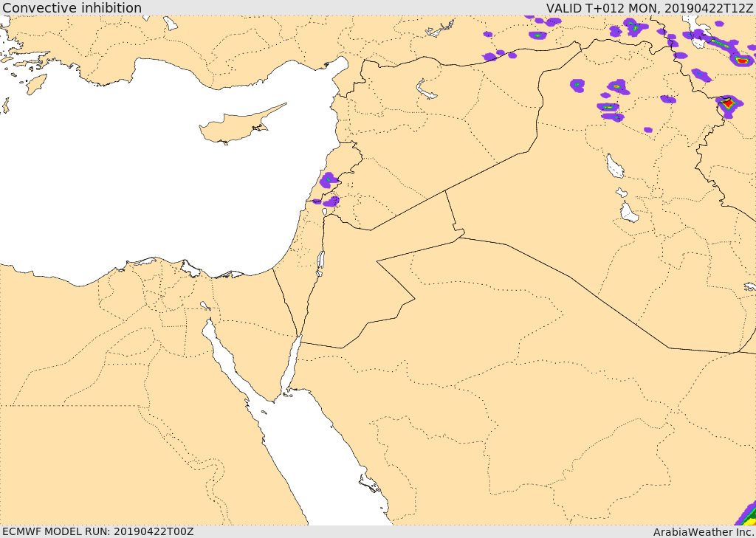The image size is (756, 538).
Task: Click the purple inhibition blob over Lebanon
Action: click(329, 180)
